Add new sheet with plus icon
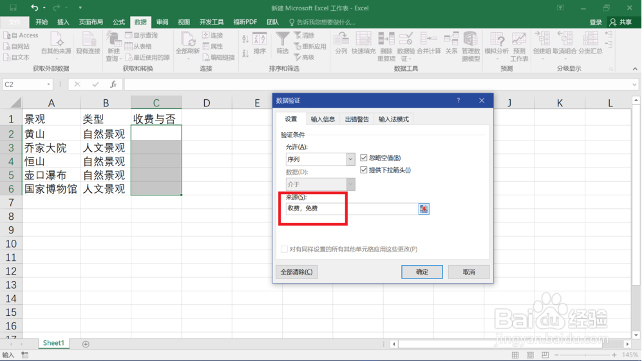 tap(86, 344)
